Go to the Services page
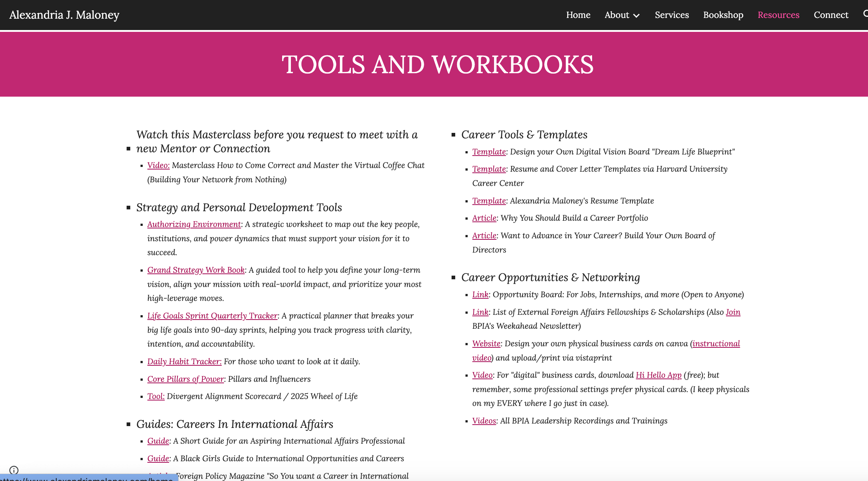Image resolution: width=868 pixels, height=481 pixels. click(x=672, y=15)
